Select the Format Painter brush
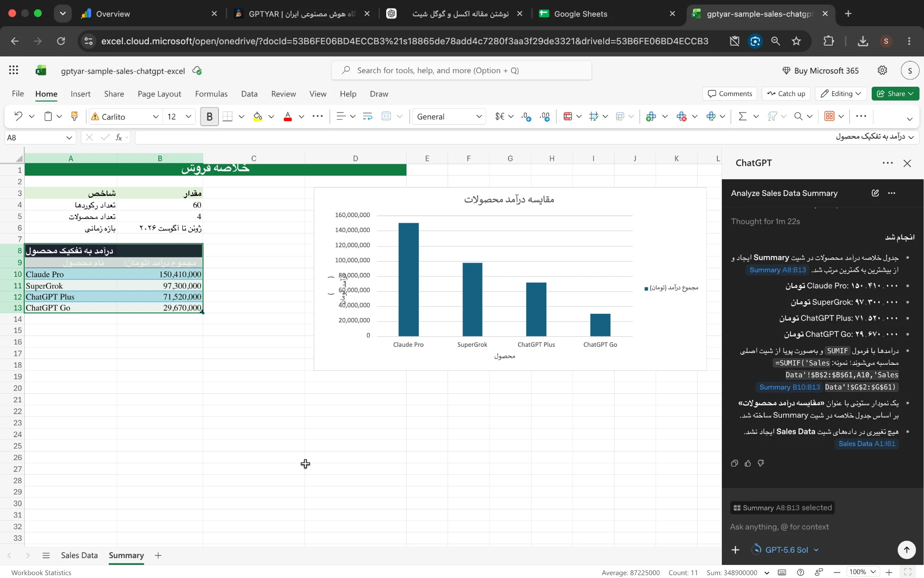Screen dimensions: 924x578 click(74, 117)
